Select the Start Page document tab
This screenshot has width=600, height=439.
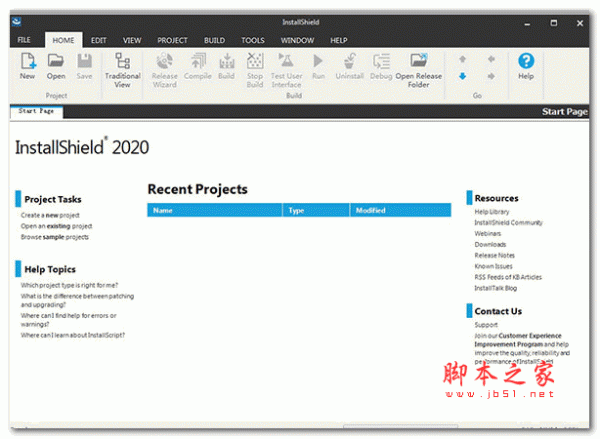coord(36,111)
